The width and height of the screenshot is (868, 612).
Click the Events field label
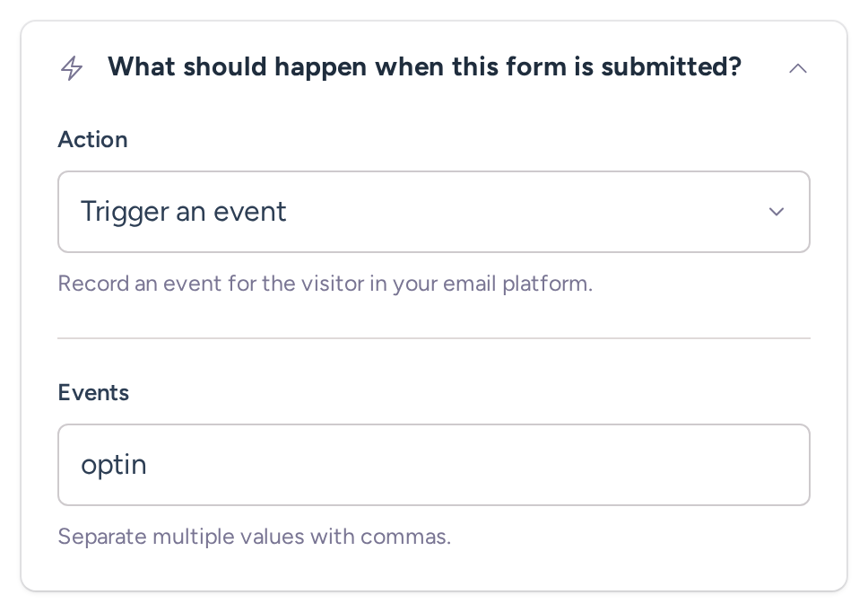coord(93,393)
